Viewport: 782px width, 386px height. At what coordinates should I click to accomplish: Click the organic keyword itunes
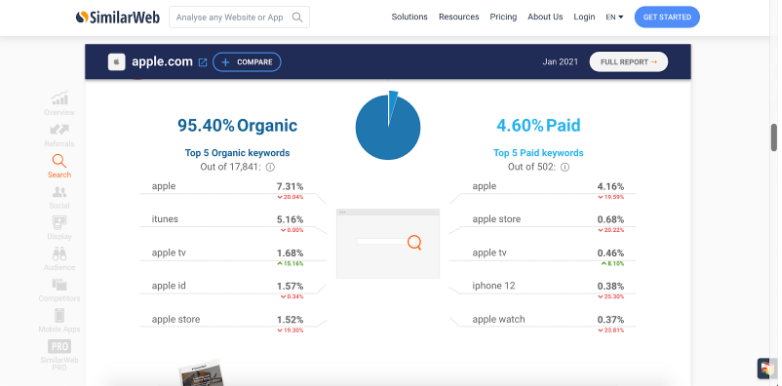tap(165, 219)
